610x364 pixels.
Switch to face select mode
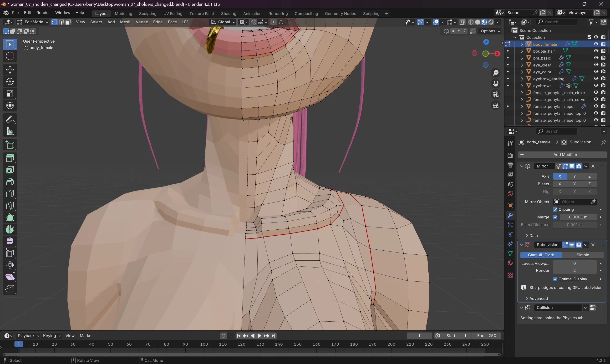[68, 22]
